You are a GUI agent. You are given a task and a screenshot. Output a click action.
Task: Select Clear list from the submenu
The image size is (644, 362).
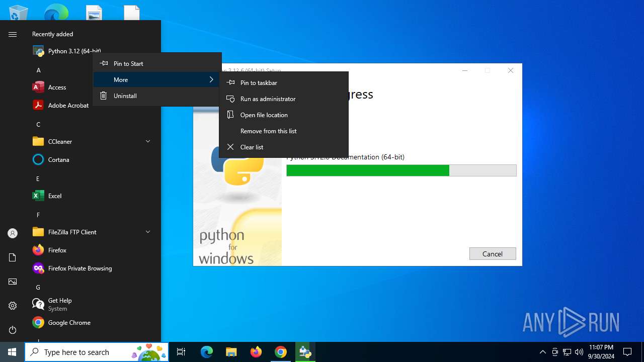pyautogui.click(x=284, y=147)
